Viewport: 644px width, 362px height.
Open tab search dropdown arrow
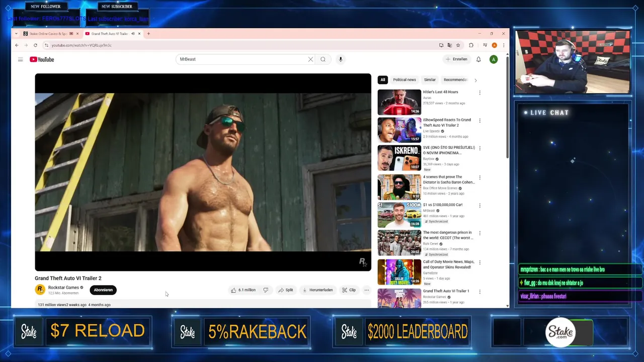pos(17,34)
